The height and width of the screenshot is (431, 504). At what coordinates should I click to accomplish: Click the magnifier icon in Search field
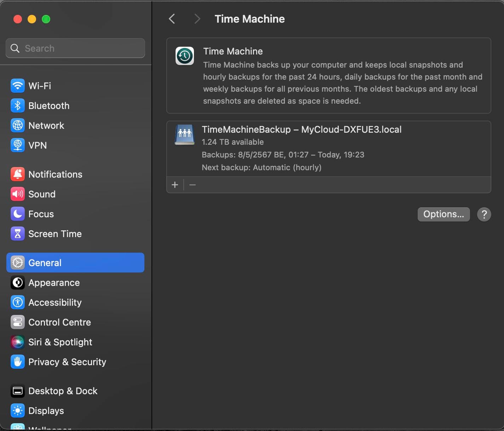click(x=15, y=48)
